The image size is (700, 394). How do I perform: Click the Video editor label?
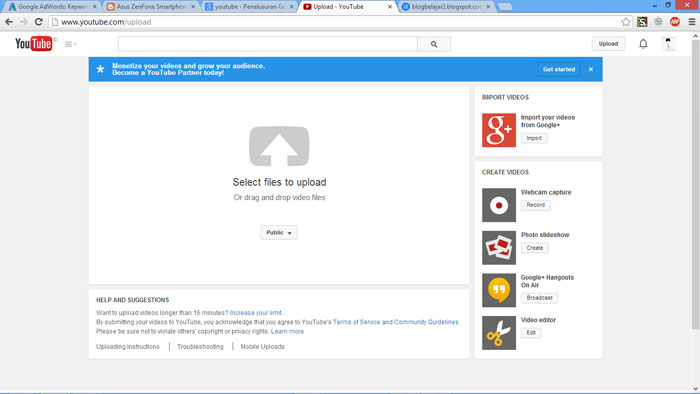tap(538, 320)
